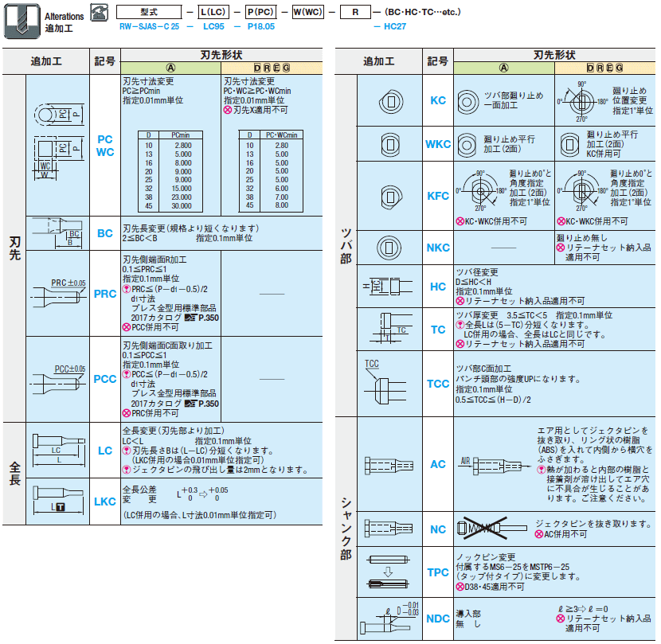
Task: Select the P(PC) field in the order code
Action: 261,13
